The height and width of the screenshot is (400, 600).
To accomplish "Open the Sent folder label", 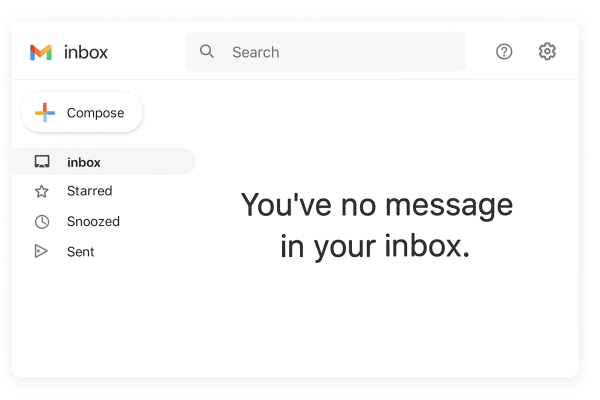I will [x=80, y=252].
